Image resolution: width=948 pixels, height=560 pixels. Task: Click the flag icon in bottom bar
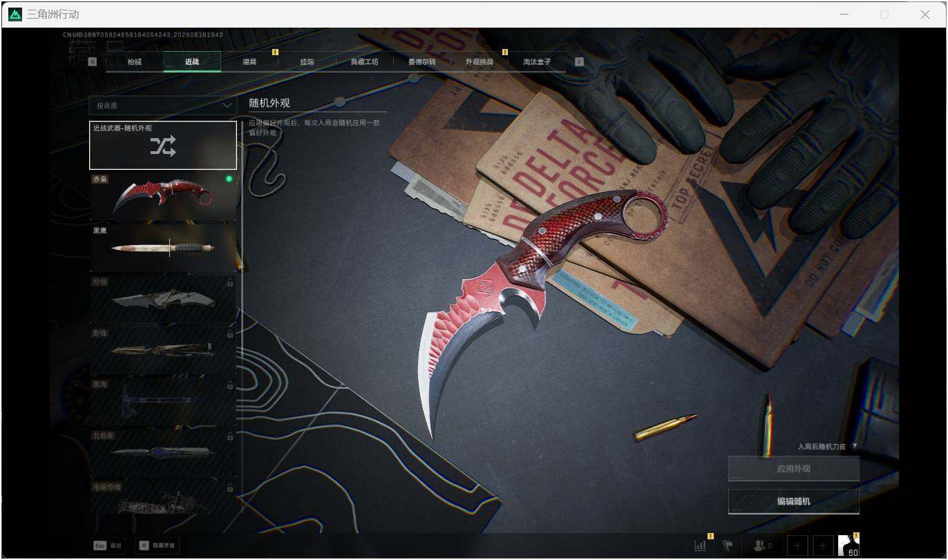tap(728, 545)
